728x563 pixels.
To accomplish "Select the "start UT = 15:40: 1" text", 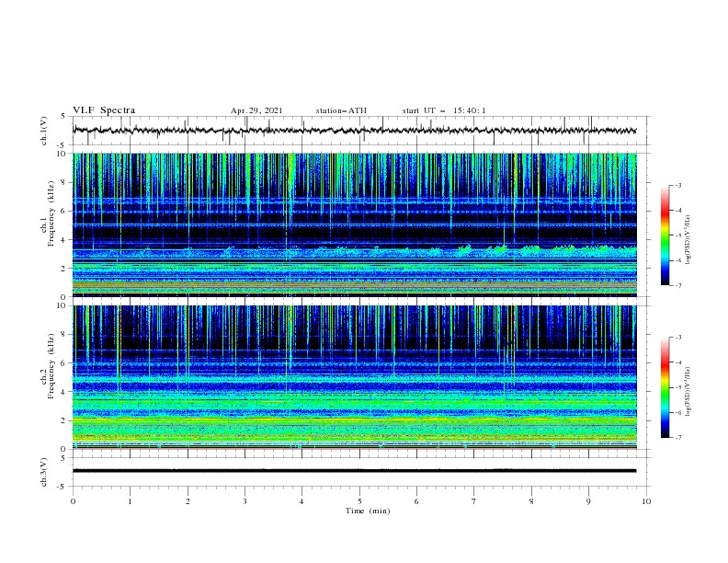I will click(444, 110).
